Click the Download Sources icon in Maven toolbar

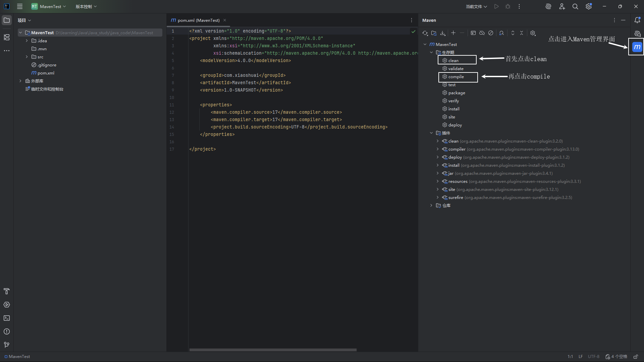(x=443, y=33)
